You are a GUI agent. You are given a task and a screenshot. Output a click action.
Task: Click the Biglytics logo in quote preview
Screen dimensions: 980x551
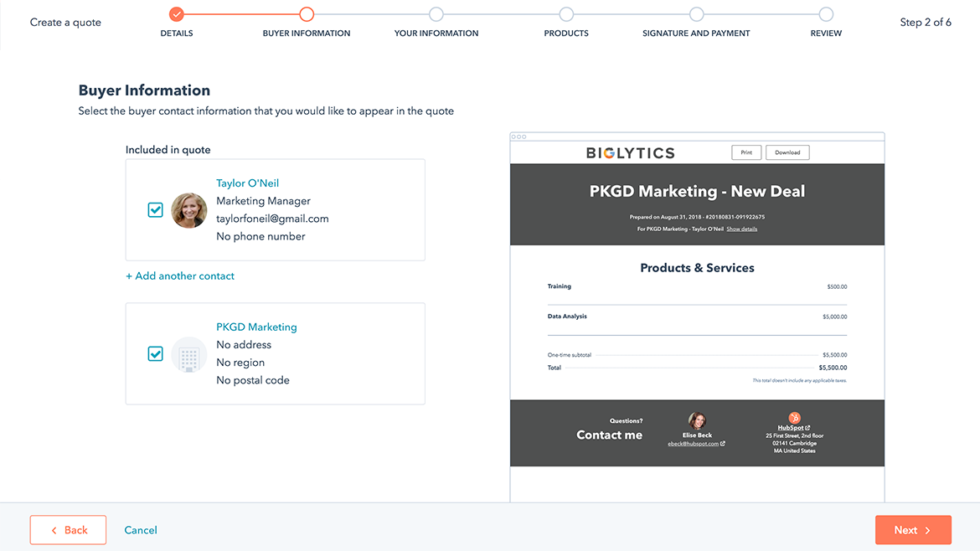click(x=630, y=152)
